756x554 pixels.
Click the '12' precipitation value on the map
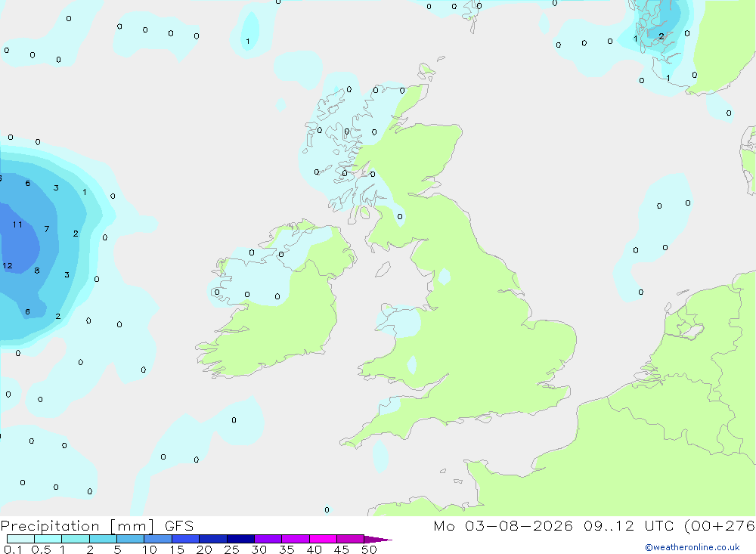pos(8,266)
